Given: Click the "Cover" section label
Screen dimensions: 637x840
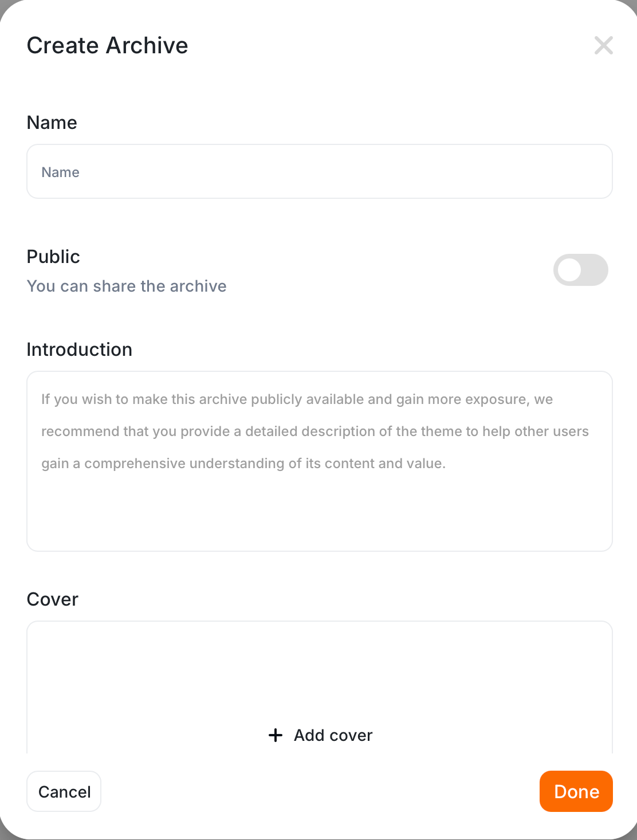Looking at the screenshot, I should point(52,599).
